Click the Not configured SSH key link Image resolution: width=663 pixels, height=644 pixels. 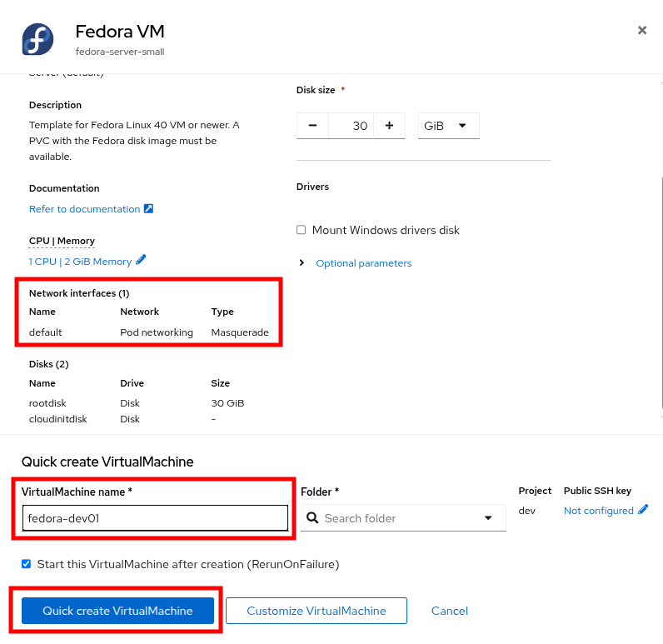pyautogui.click(x=598, y=511)
